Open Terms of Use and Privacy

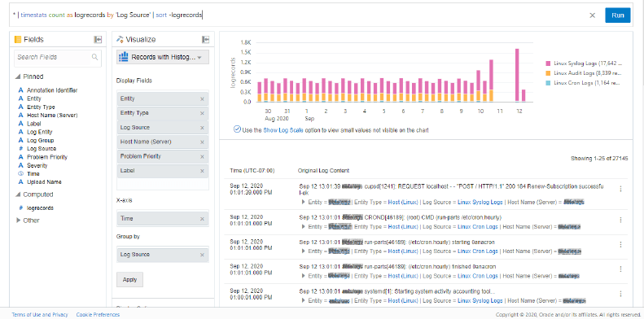click(40, 315)
